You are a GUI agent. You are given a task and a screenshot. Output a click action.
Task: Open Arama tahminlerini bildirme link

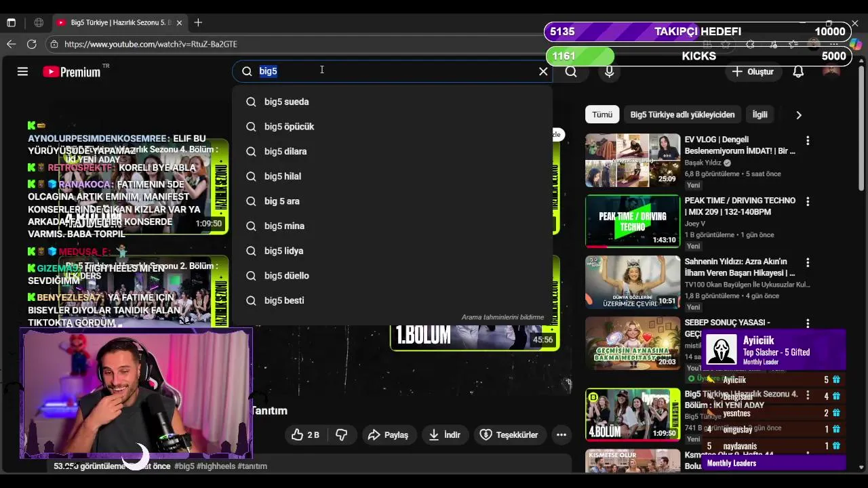(502, 317)
